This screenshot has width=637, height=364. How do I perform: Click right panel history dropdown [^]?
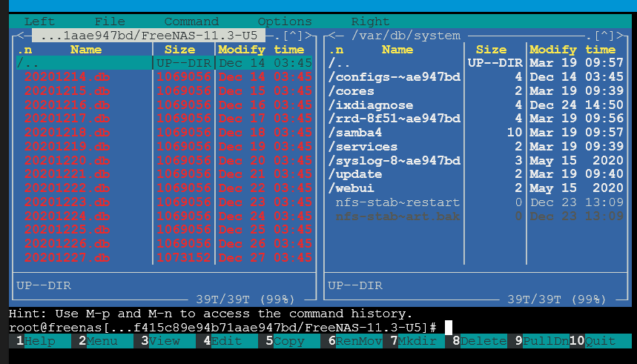(604, 36)
